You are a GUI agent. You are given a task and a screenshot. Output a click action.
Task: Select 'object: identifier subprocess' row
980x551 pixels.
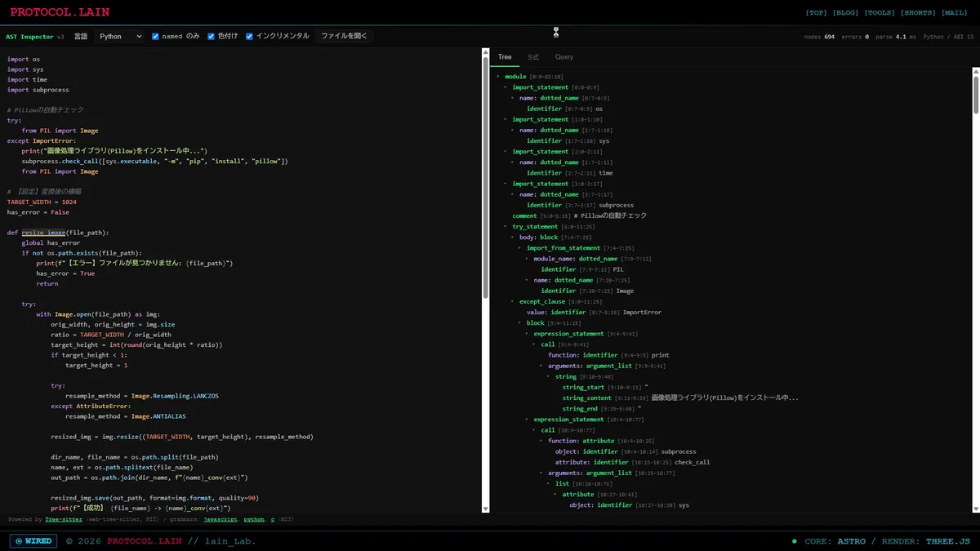pos(626,451)
